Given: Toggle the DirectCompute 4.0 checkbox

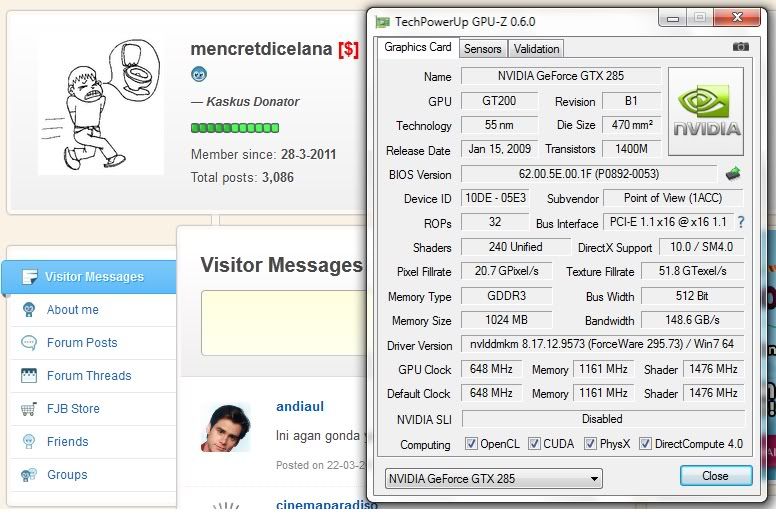Looking at the screenshot, I should pos(645,443).
